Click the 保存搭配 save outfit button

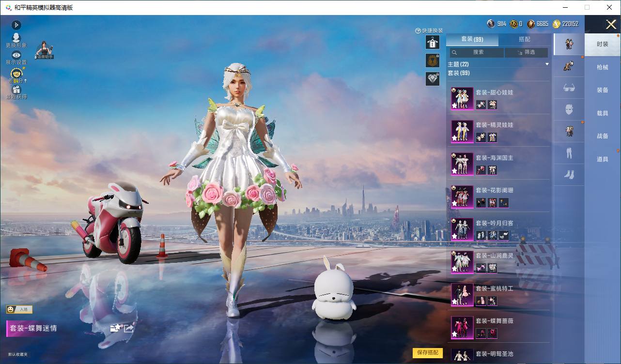pyautogui.click(x=428, y=352)
